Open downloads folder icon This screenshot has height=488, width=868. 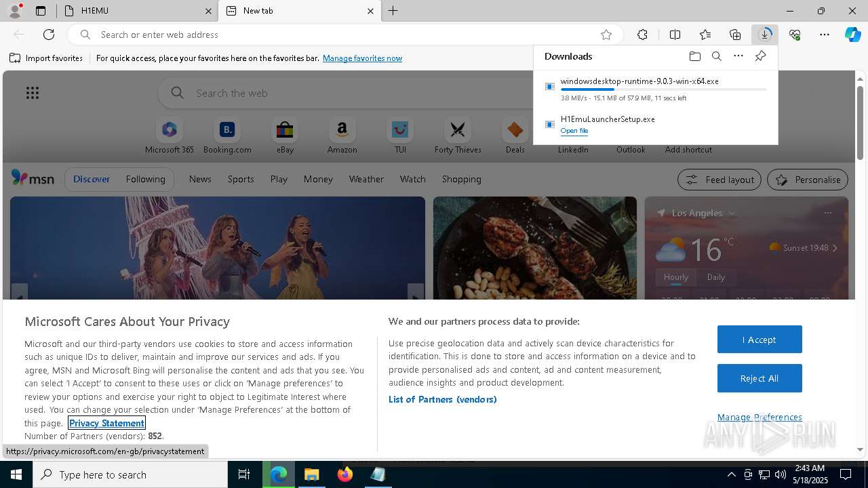(x=694, y=56)
